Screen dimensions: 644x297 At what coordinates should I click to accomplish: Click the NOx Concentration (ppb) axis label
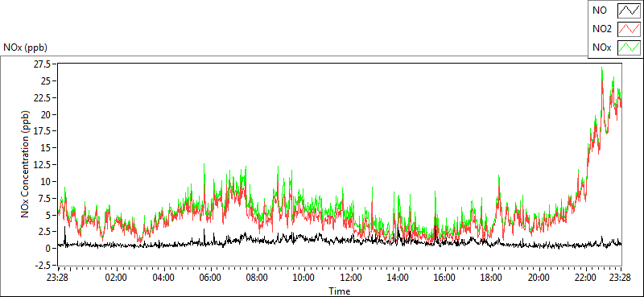26,164
